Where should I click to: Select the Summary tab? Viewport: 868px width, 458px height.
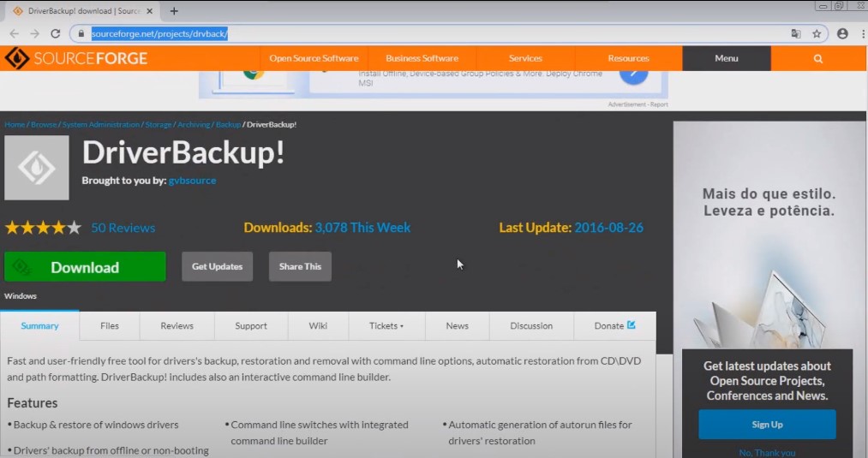click(40, 326)
